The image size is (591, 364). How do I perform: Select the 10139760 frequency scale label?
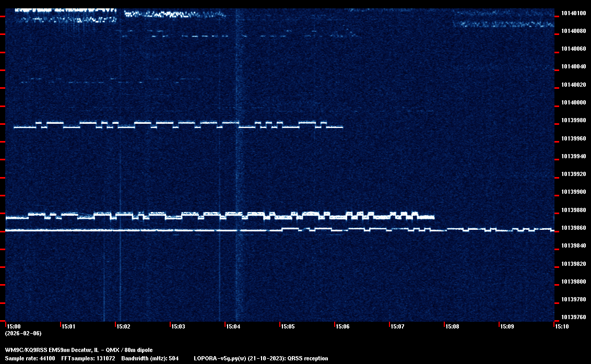tap(573, 317)
